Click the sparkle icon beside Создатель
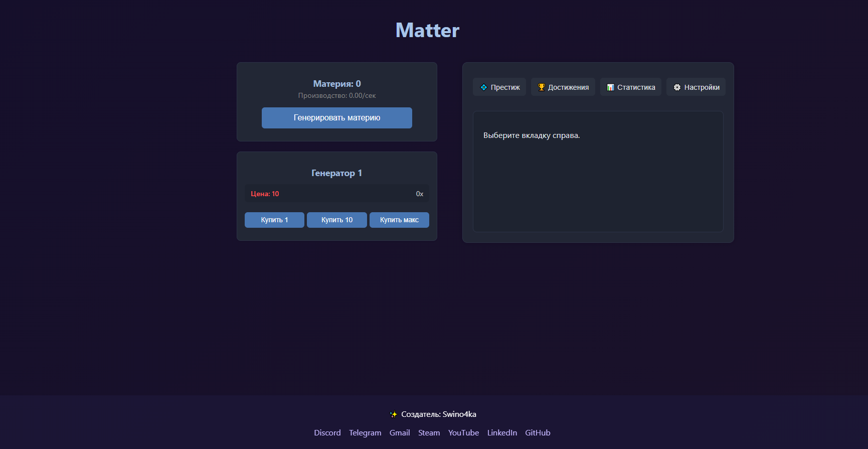 coord(394,414)
